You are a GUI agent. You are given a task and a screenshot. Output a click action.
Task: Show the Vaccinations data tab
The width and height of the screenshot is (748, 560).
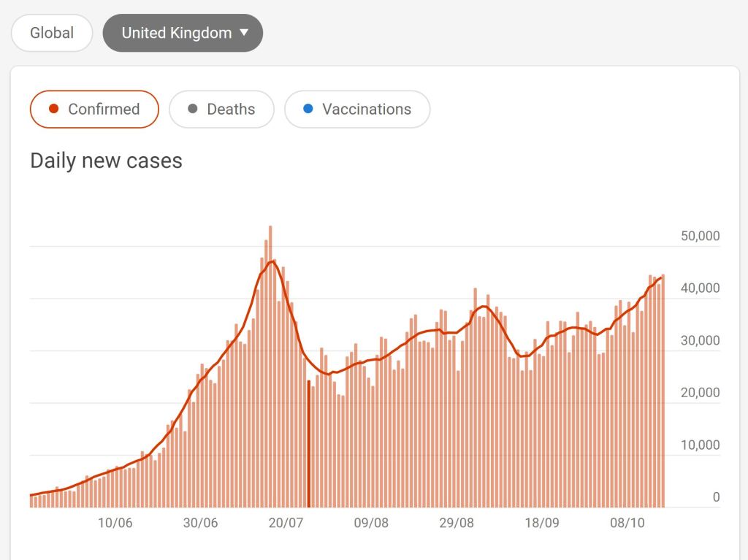coord(357,110)
